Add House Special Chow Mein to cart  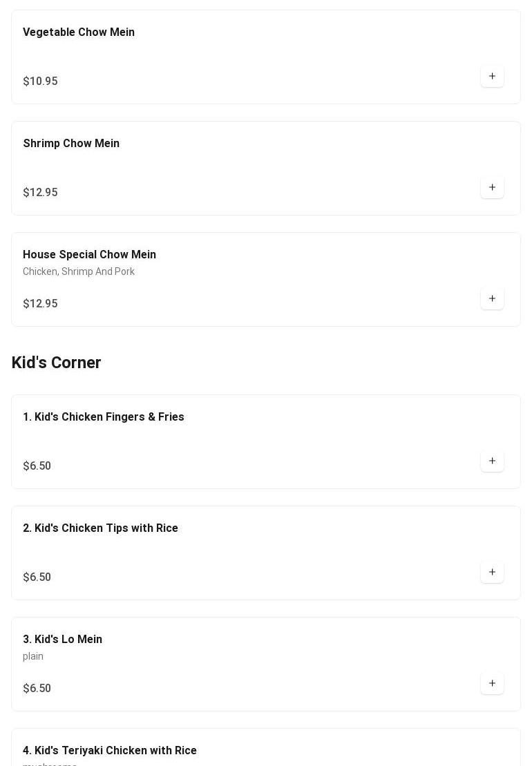click(x=492, y=298)
